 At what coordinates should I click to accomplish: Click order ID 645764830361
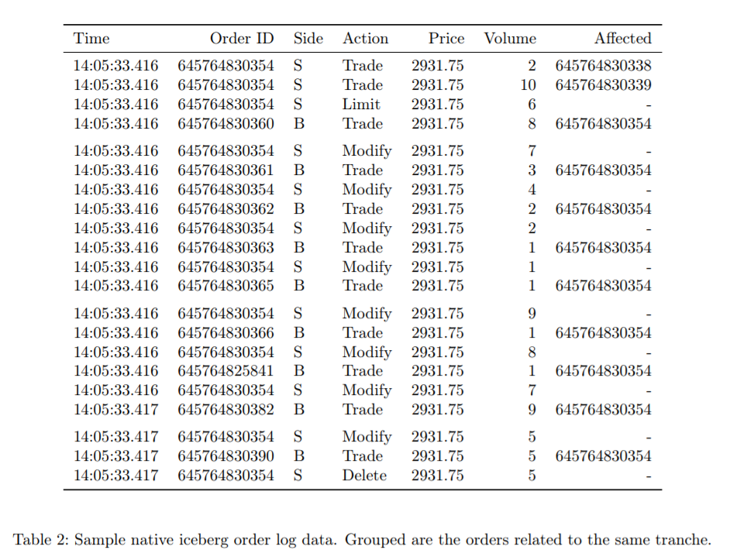[226, 170]
